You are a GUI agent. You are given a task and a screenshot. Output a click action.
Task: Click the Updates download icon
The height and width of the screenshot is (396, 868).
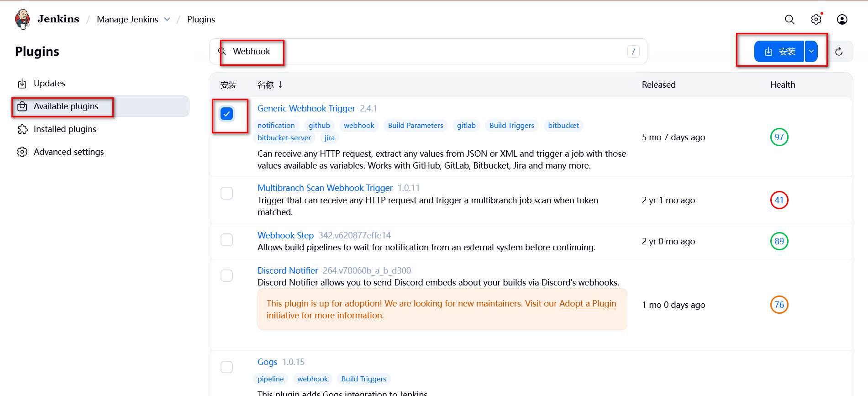pyautogui.click(x=22, y=84)
